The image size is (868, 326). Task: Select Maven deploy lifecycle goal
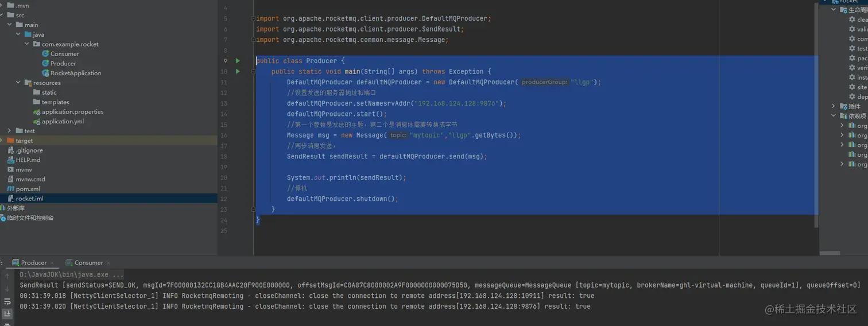click(x=859, y=97)
